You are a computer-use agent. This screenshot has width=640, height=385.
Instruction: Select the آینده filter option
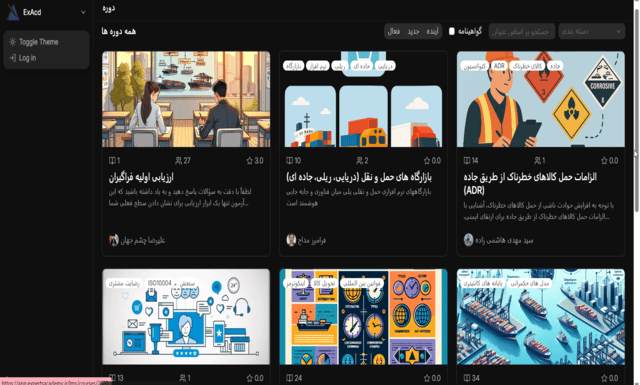point(432,31)
